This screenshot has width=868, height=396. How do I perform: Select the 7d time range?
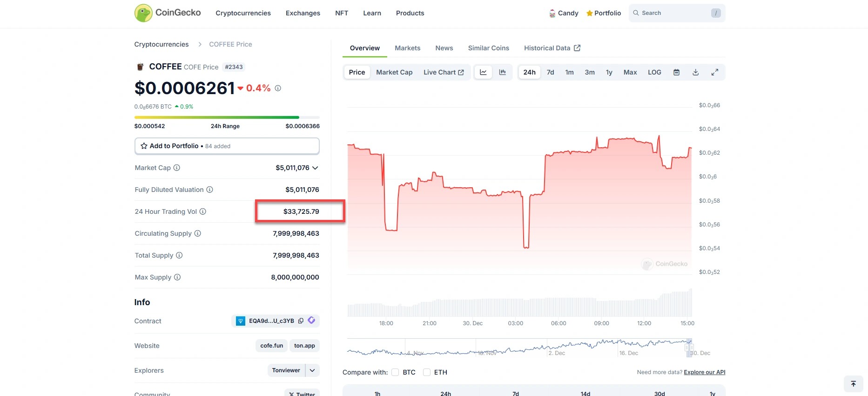pos(550,72)
